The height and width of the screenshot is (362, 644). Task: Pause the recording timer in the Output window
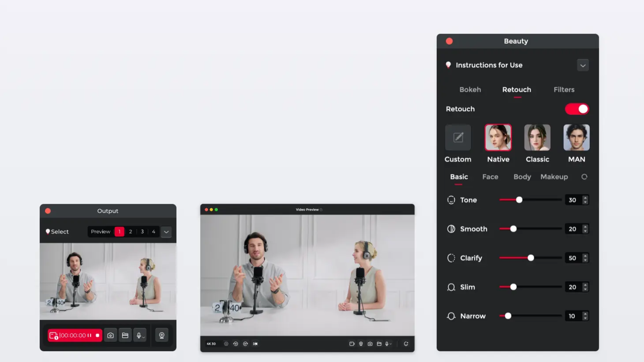tap(89, 335)
